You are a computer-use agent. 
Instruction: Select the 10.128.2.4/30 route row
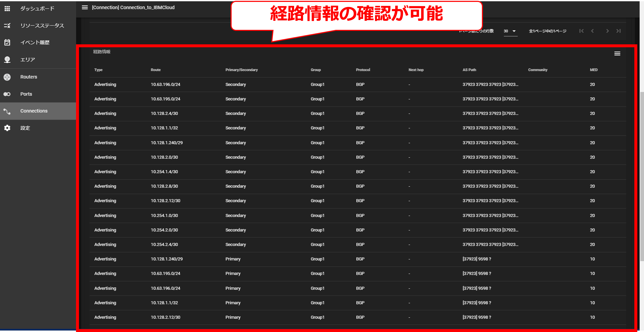pos(164,114)
